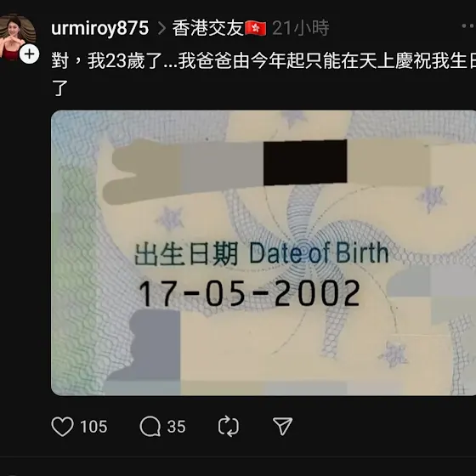The height and width of the screenshot is (476, 476).
Task: Click the 出生日期 Date of Birth label
Action: tap(262, 254)
